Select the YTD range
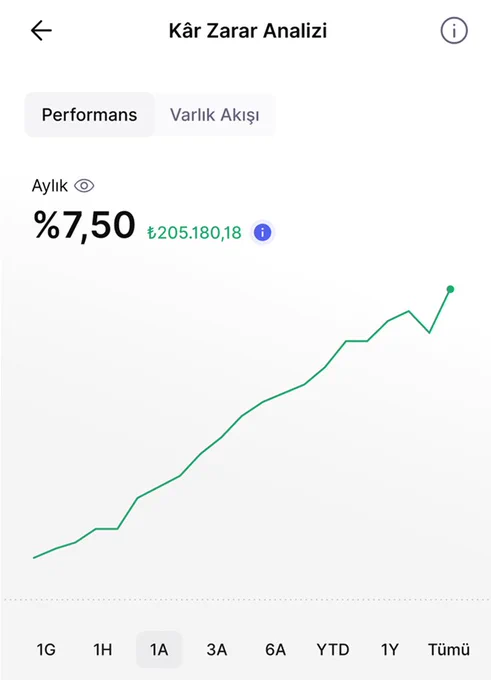The height and width of the screenshot is (680, 491). [x=333, y=650]
